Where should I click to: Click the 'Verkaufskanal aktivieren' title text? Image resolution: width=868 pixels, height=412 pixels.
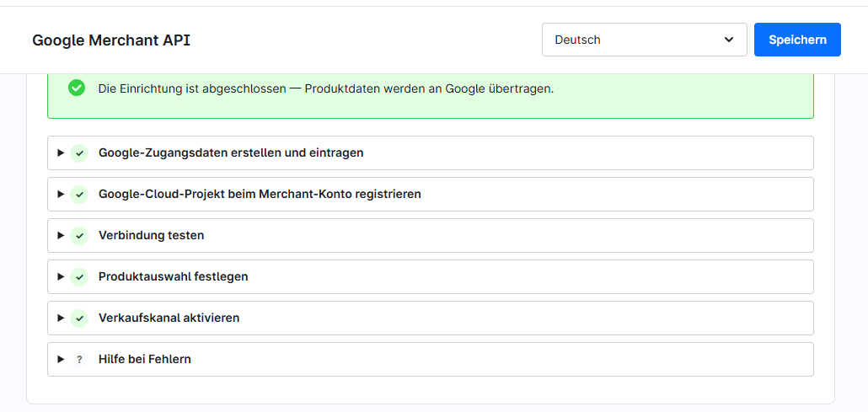click(x=169, y=318)
